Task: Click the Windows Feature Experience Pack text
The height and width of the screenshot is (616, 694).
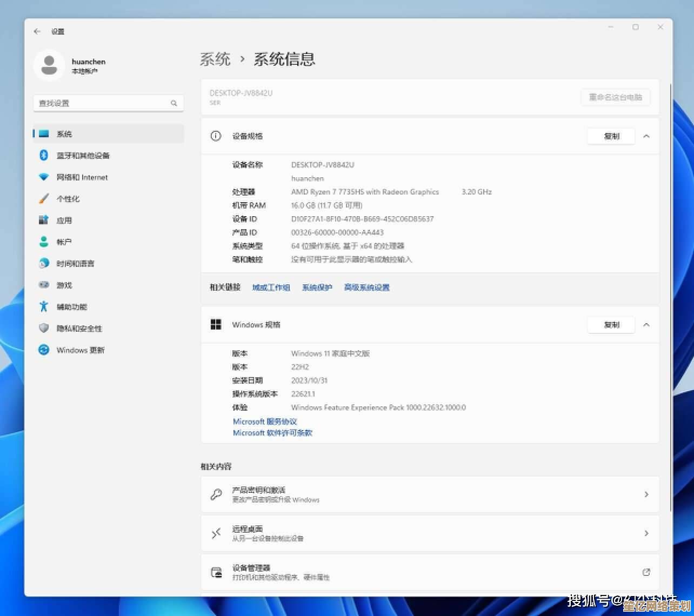Action: (378, 407)
